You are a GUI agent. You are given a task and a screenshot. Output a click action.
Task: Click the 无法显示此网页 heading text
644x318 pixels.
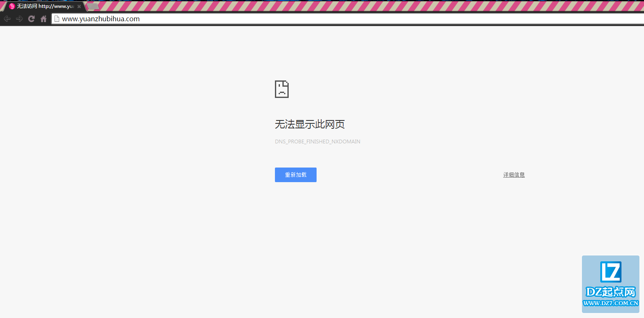click(x=310, y=124)
